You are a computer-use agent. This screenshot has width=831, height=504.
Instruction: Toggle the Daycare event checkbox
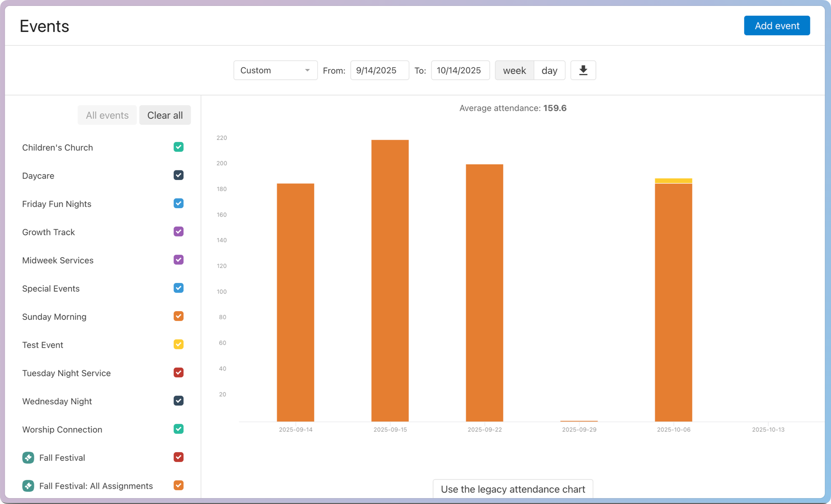tap(178, 175)
